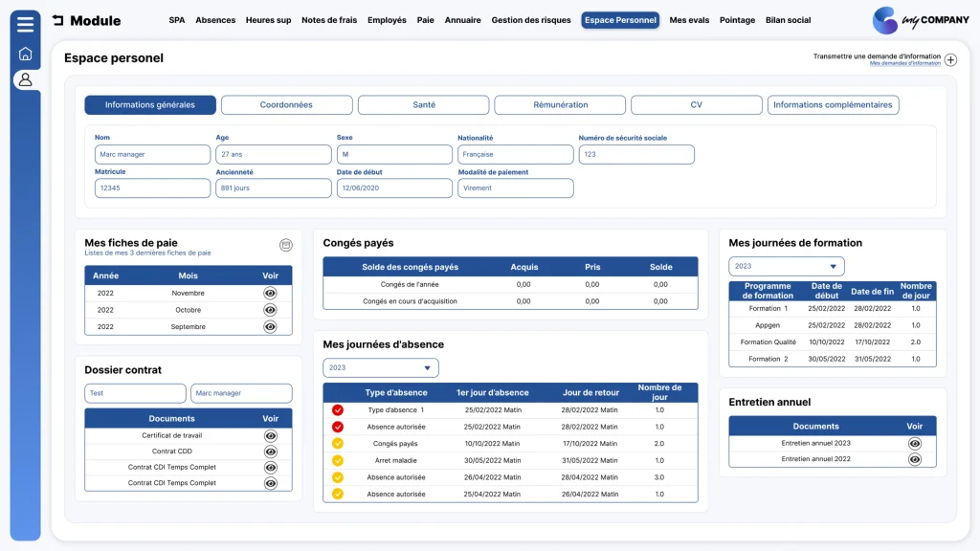This screenshot has height=551, width=980.
Task: Click the red status circle for Type d'absence 1
Action: (338, 410)
